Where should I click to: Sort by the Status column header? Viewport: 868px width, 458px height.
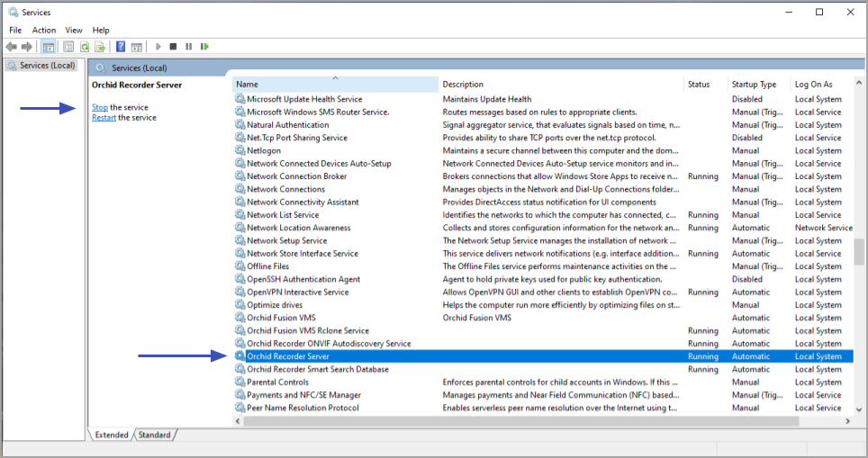tap(706, 84)
